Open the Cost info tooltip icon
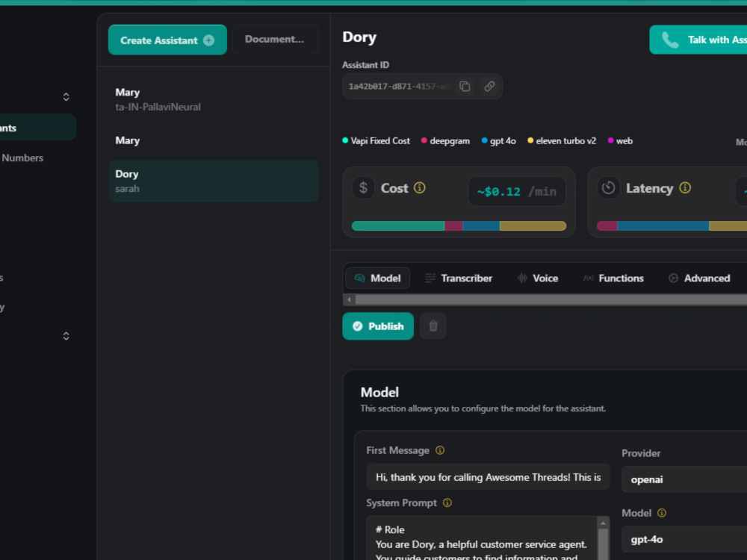This screenshot has height=560, width=747. (x=419, y=187)
